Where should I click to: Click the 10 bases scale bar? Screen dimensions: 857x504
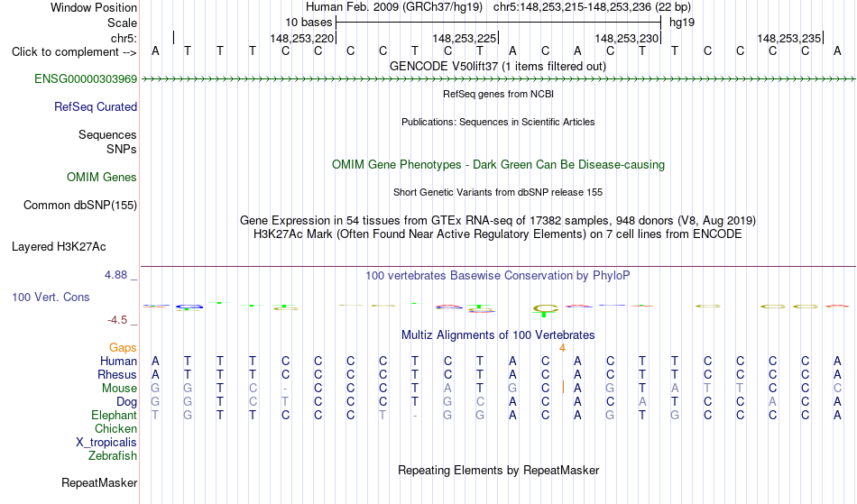click(499, 23)
